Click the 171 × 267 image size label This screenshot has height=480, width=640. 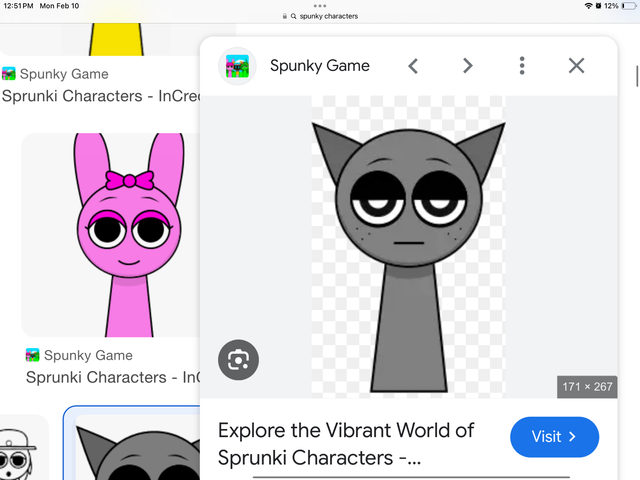[587, 387]
